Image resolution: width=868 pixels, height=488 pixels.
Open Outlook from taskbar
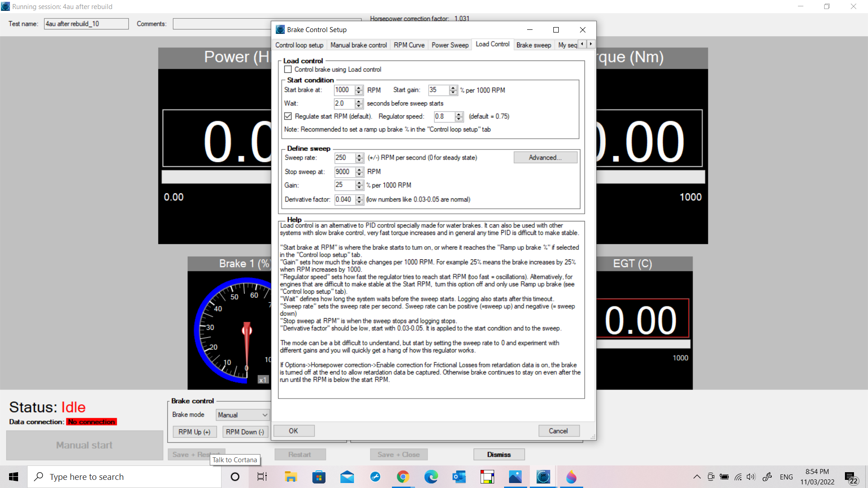coord(459,477)
